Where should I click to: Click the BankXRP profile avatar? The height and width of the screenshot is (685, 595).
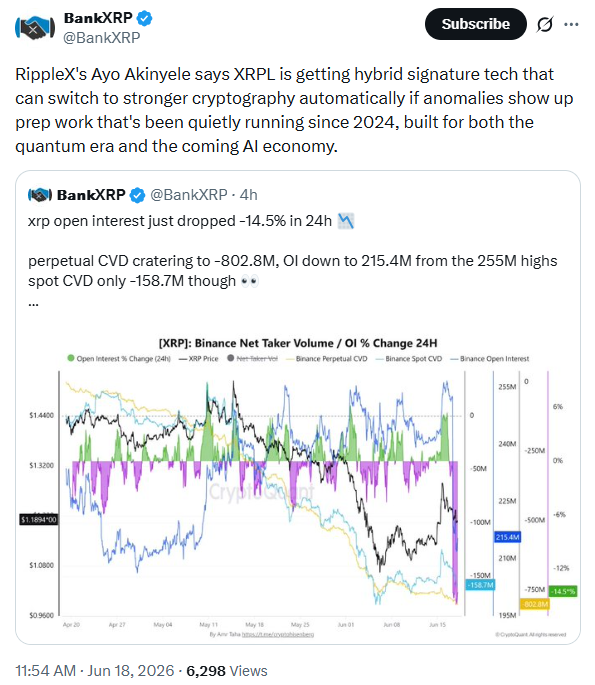(x=35, y=28)
